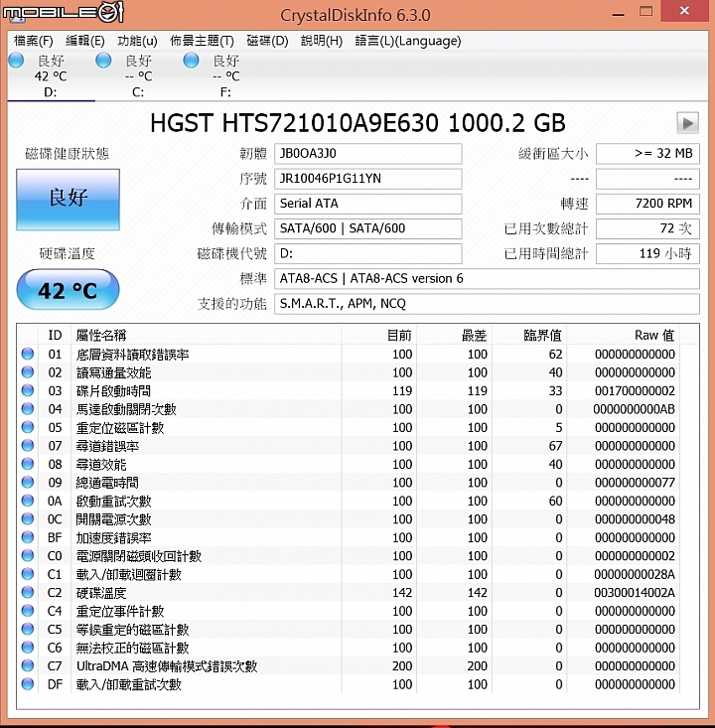
Task: Open the 磁碟(D) menu
Action: pos(267,41)
